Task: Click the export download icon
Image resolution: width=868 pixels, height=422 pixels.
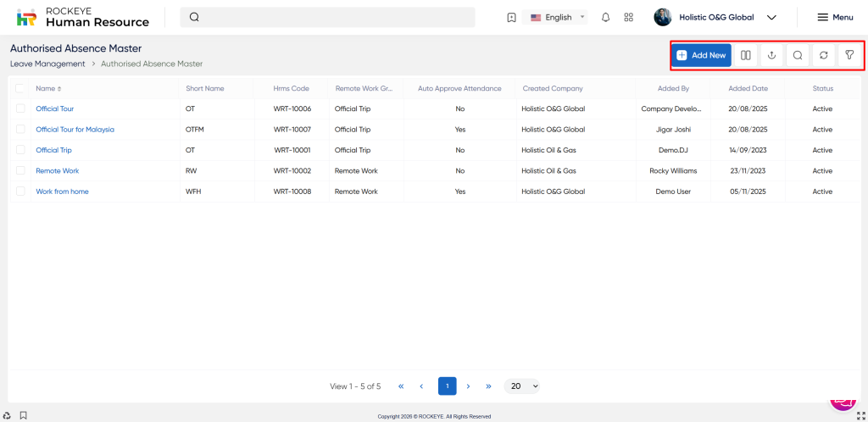Action: pos(771,55)
